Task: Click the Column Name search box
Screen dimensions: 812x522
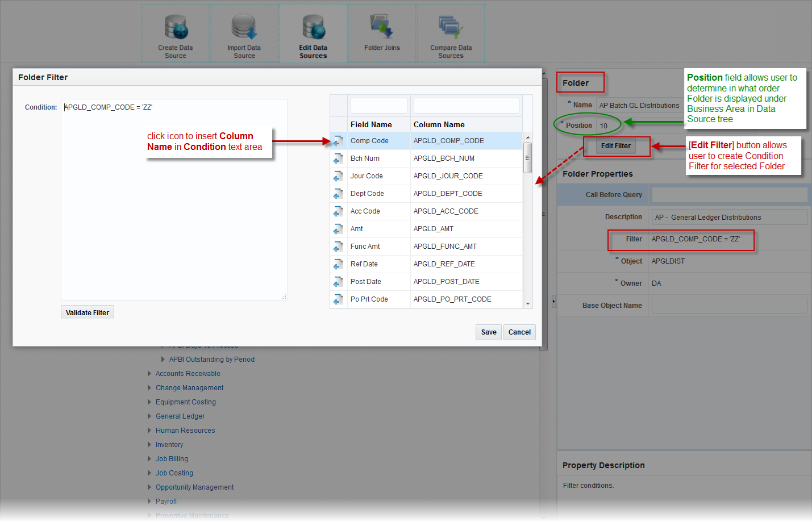Action: pos(467,106)
